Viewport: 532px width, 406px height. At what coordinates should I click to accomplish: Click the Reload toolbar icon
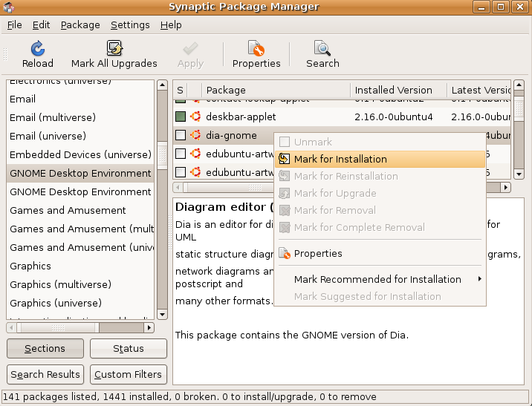pos(38,48)
